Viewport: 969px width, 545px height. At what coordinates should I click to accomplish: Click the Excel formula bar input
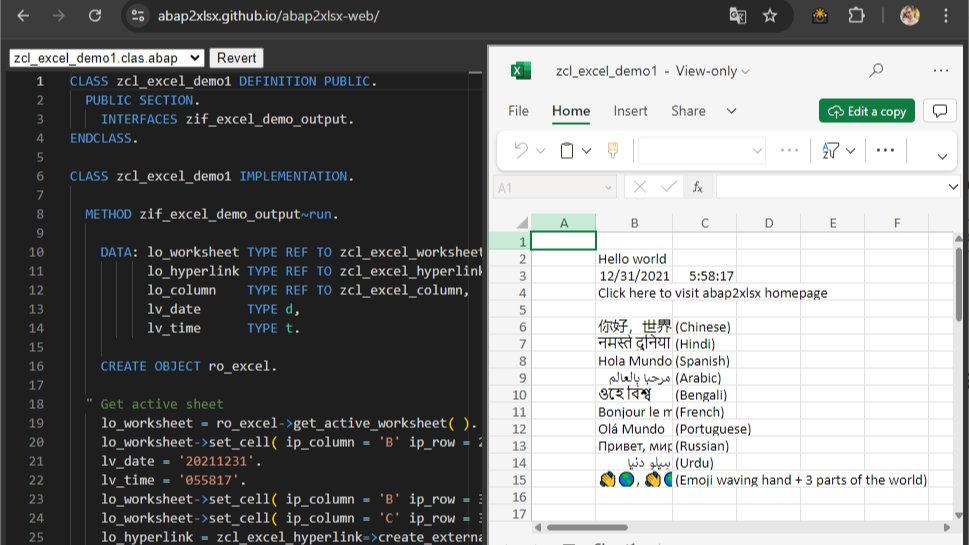coord(831,187)
